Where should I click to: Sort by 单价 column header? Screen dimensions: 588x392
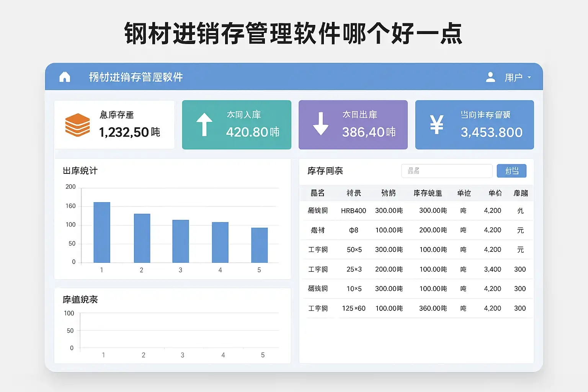(495, 193)
